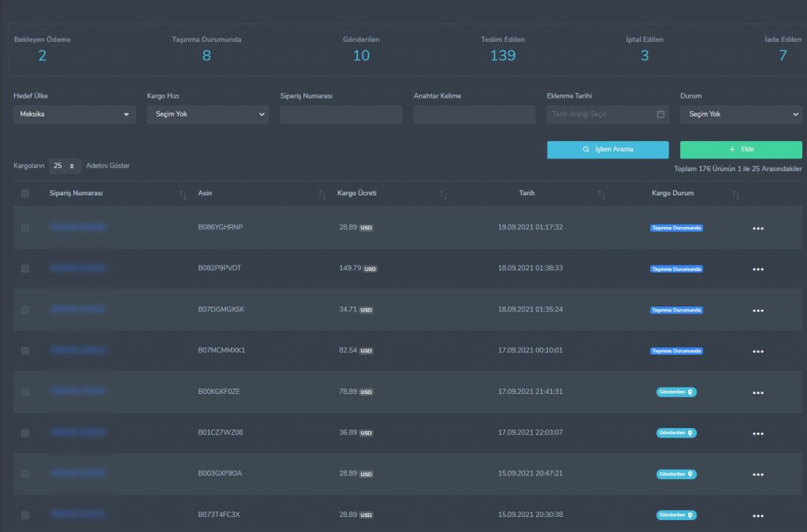The width and height of the screenshot is (807, 532).
Task: Click the Gönderilen status badge for B003GXF9OA
Action: (x=675, y=474)
